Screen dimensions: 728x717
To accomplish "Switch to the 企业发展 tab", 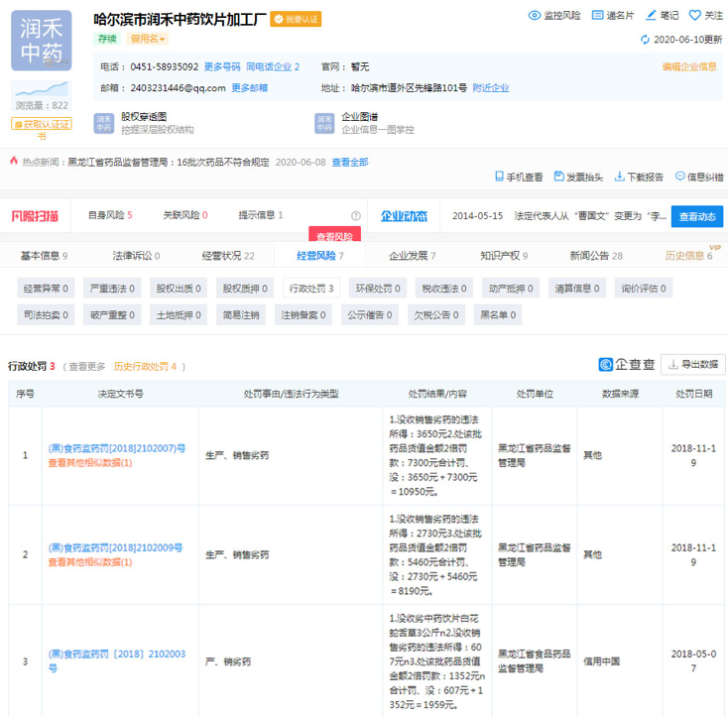I will [x=412, y=255].
